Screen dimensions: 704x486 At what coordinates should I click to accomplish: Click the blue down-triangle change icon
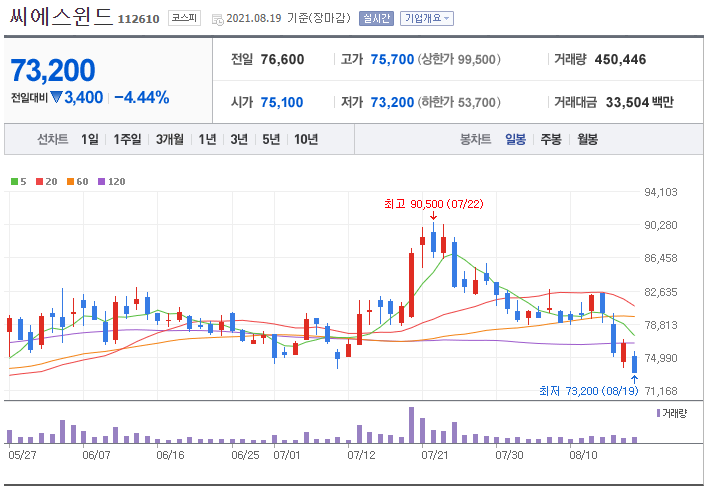pyautogui.click(x=56, y=97)
